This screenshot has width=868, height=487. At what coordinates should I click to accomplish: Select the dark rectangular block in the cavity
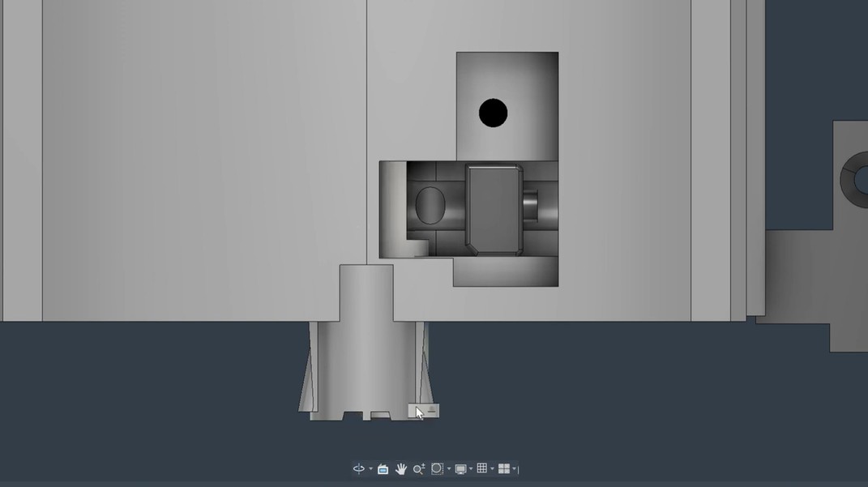494,211
